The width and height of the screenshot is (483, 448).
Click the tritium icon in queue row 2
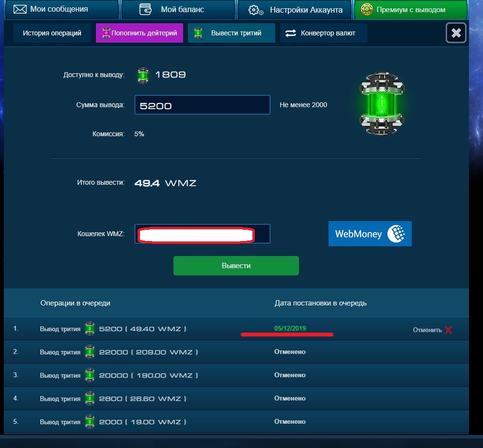click(x=90, y=352)
